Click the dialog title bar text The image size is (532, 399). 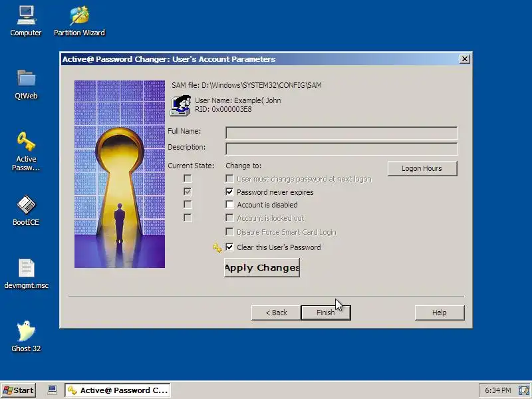pyautogui.click(x=169, y=59)
